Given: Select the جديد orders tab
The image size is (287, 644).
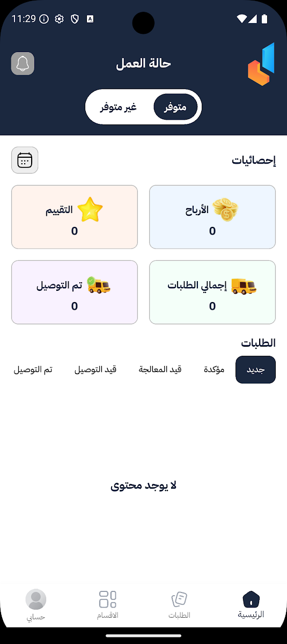Looking at the screenshot, I should coord(255,370).
